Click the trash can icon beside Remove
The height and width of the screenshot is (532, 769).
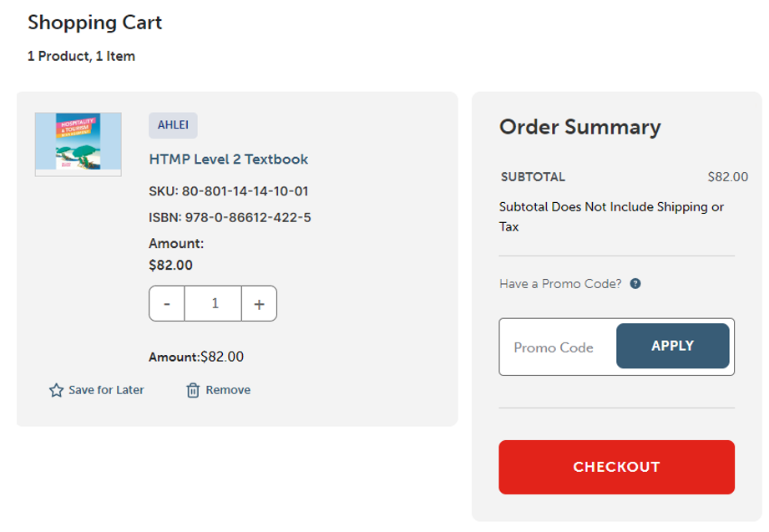tap(193, 390)
